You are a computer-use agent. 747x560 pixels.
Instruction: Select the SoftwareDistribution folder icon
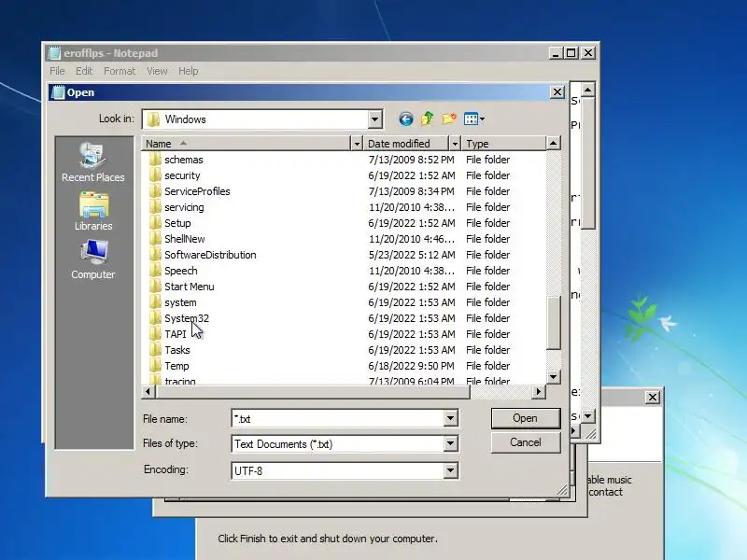pyautogui.click(x=155, y=255)
